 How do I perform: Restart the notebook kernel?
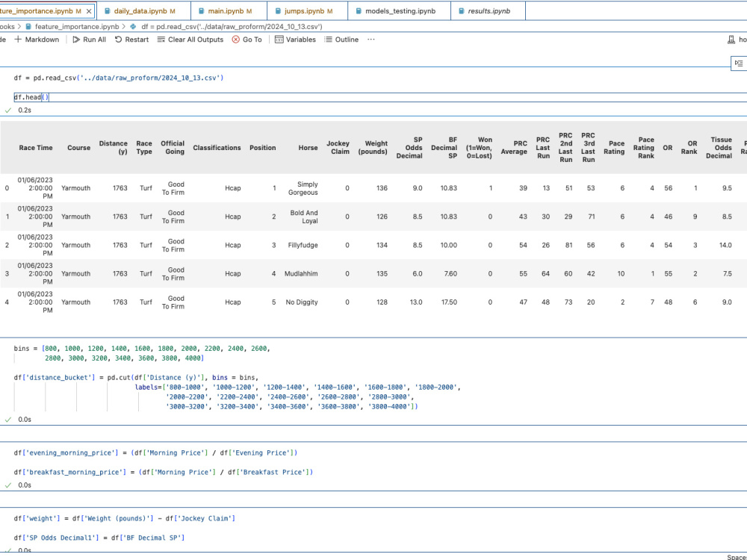coord(131,40)
